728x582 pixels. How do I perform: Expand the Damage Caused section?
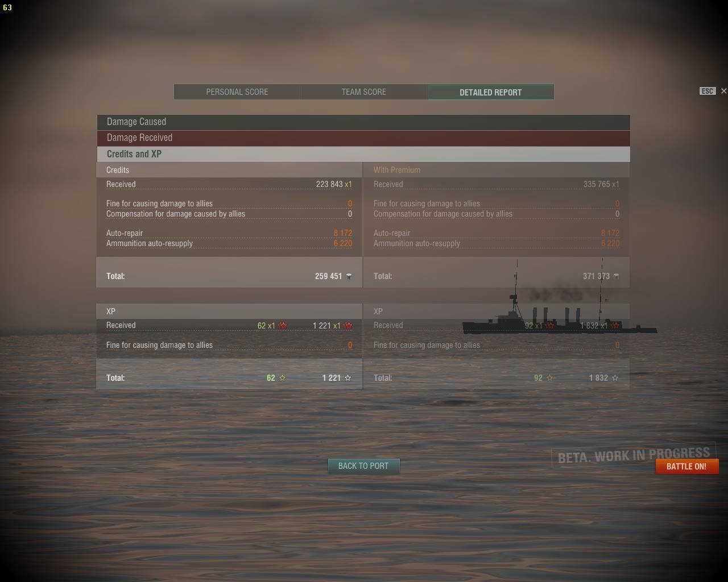point(363,122)
